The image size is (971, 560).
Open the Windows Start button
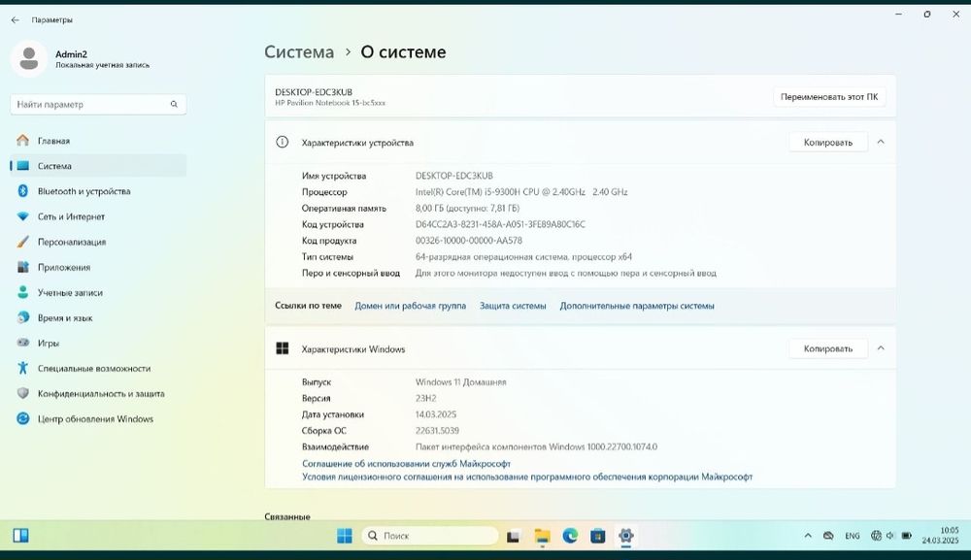click(x=345, y=535)
